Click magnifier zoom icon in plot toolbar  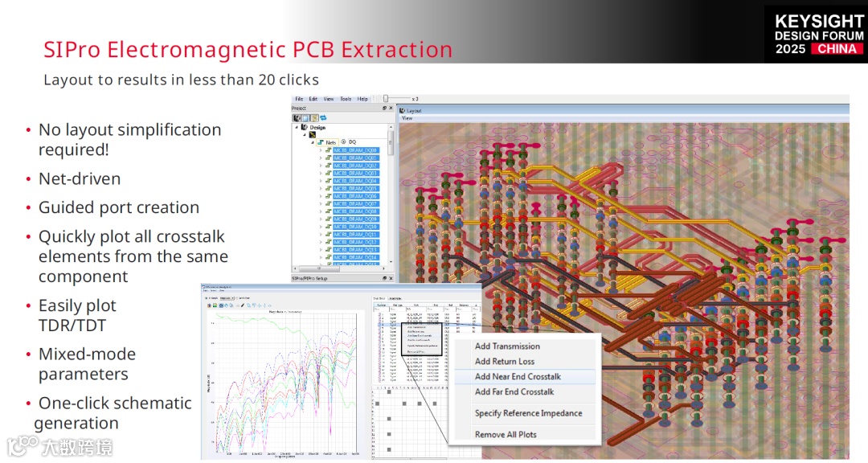[231, 305]
